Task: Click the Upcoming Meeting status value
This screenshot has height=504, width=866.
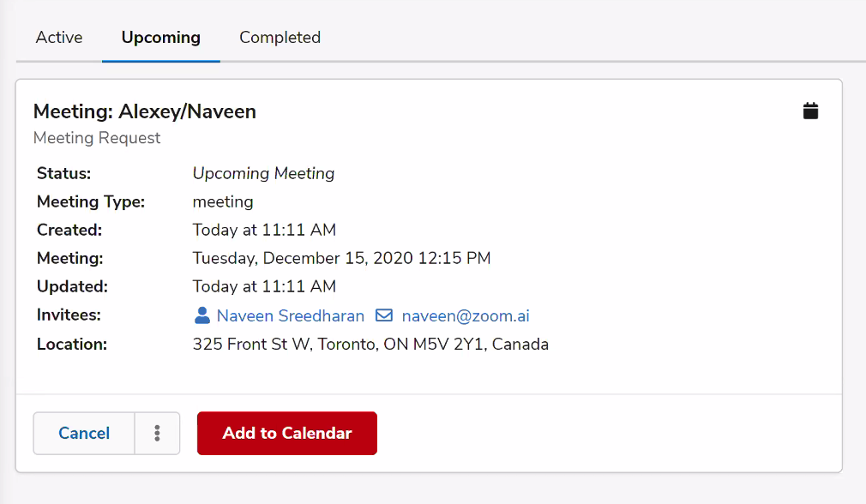Action: [x=263, y=173]
